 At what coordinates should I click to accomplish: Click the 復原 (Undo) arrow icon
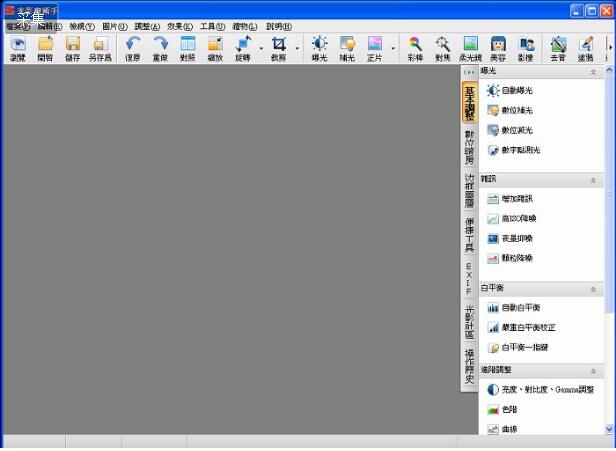pos(133,46)
